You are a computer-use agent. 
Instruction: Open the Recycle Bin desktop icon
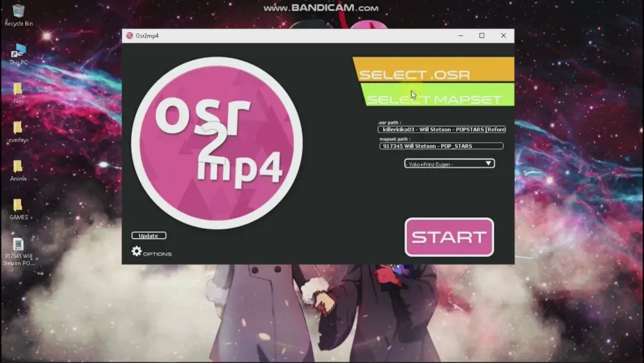19,15
